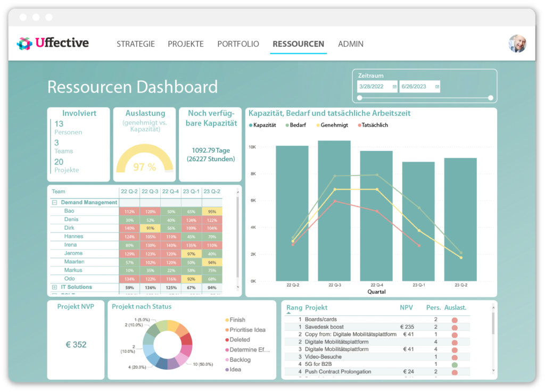Click the 22 Q-3 capacity bar
Viewport: 545px width, 392px height.
[x=334, y=211]
